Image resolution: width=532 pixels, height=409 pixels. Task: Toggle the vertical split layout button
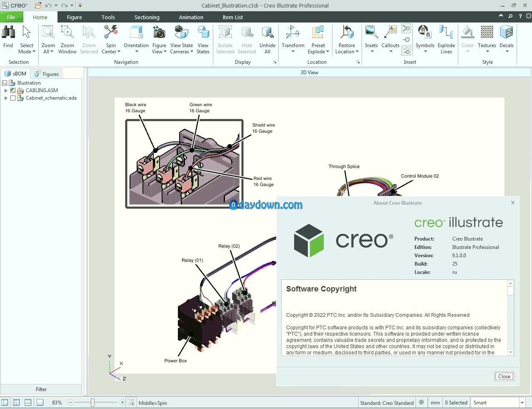(x=16, y=402)
